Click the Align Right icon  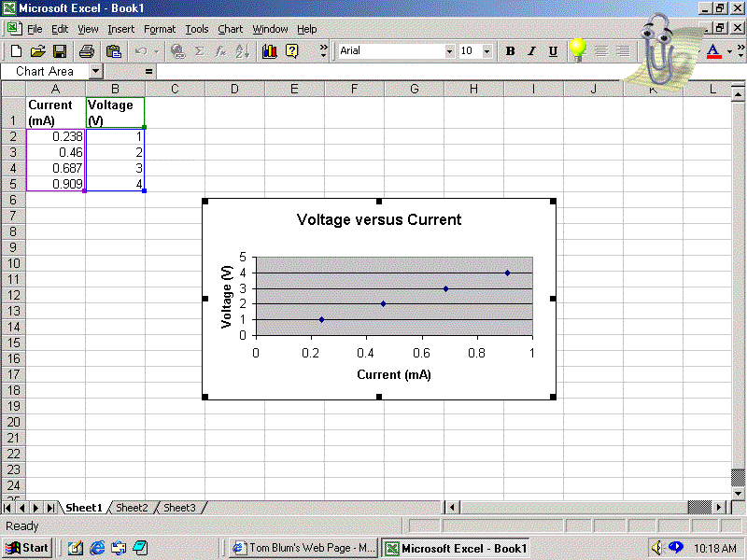623,51
